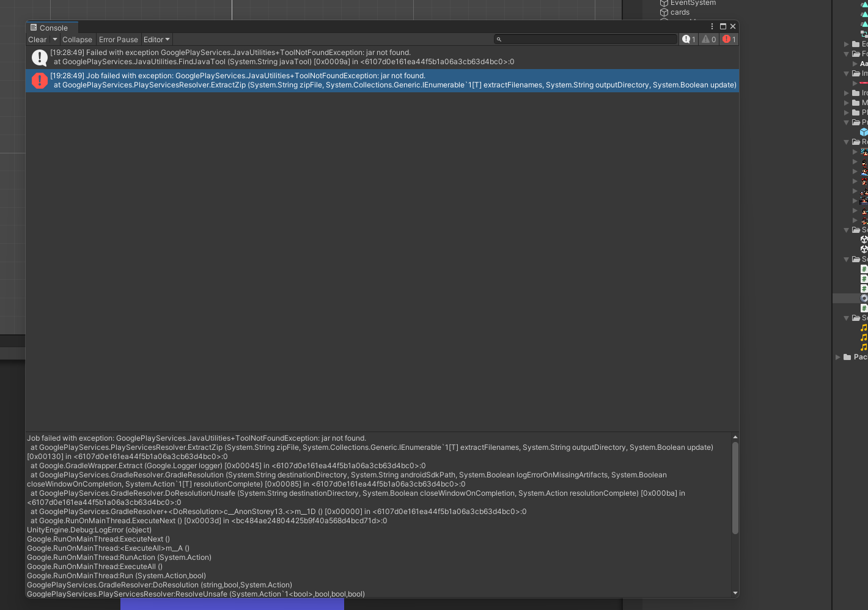Click the red error icon of the Job failed entry
Screen dimensions: 868x610
pos(40,81)
